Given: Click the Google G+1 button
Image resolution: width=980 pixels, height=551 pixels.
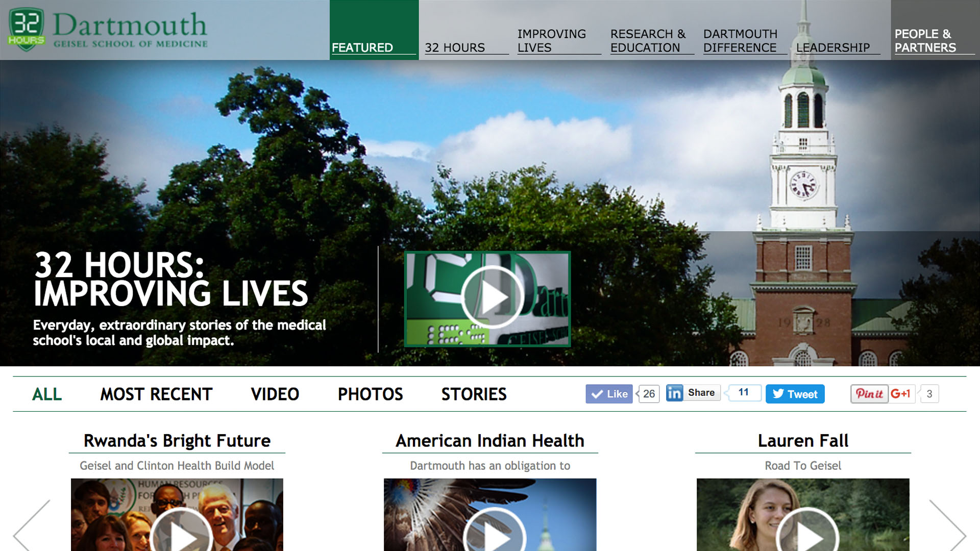Looking at the screenshot, I should click(901, 394).
